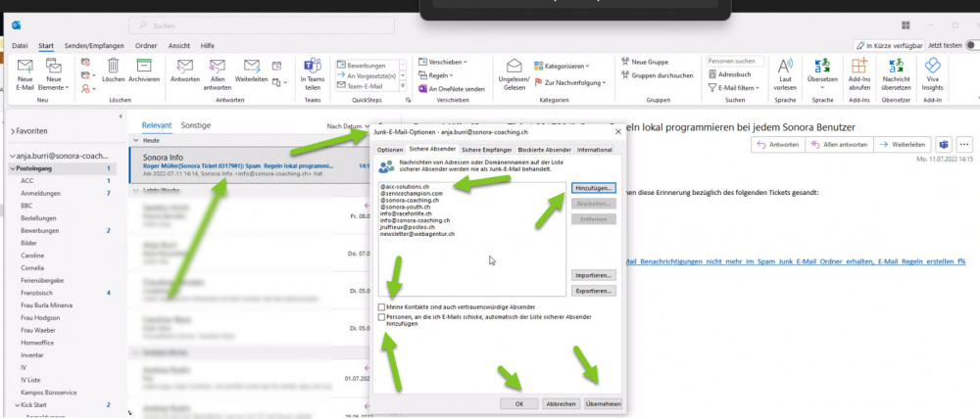Viewport: 980px width, 419px height.
Task: Open the Bewerbungen folder
Action: 40,230
